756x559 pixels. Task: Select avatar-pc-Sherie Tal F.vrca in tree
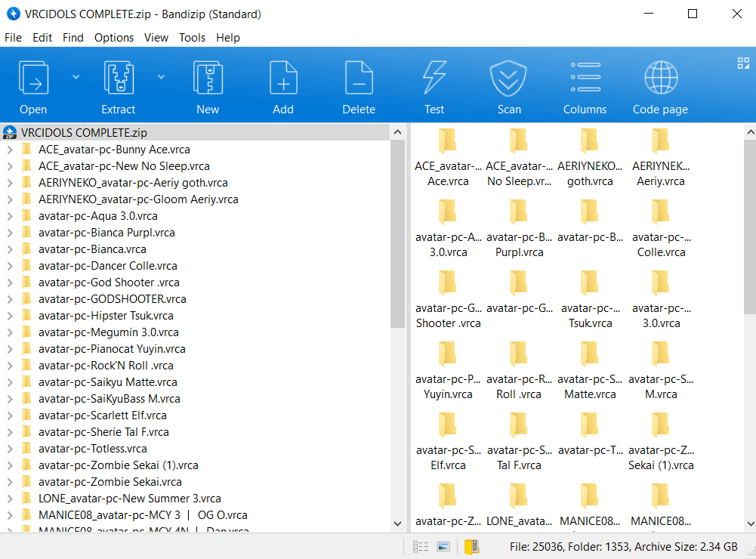point(103,432)
